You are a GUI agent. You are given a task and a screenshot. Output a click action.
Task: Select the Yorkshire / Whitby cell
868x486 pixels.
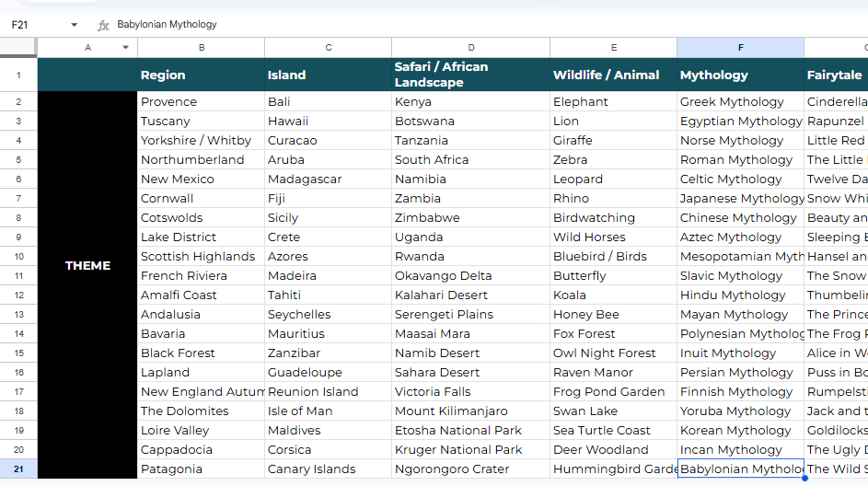point(202,140)
